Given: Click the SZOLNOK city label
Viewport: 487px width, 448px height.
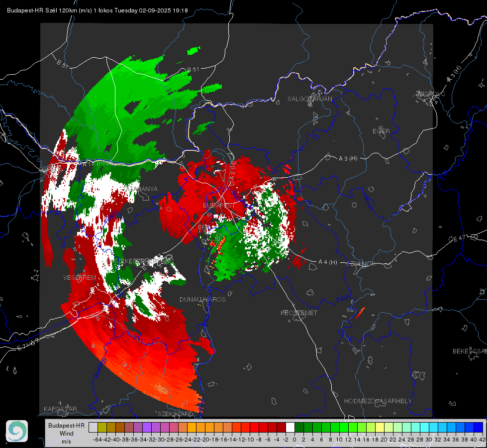Looking at the screenshot, I should 362,264.
